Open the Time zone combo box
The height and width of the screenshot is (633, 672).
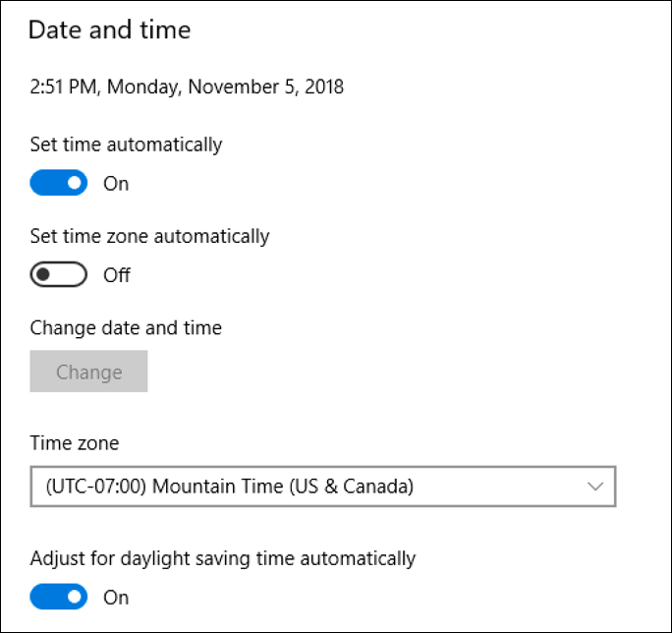322,486
